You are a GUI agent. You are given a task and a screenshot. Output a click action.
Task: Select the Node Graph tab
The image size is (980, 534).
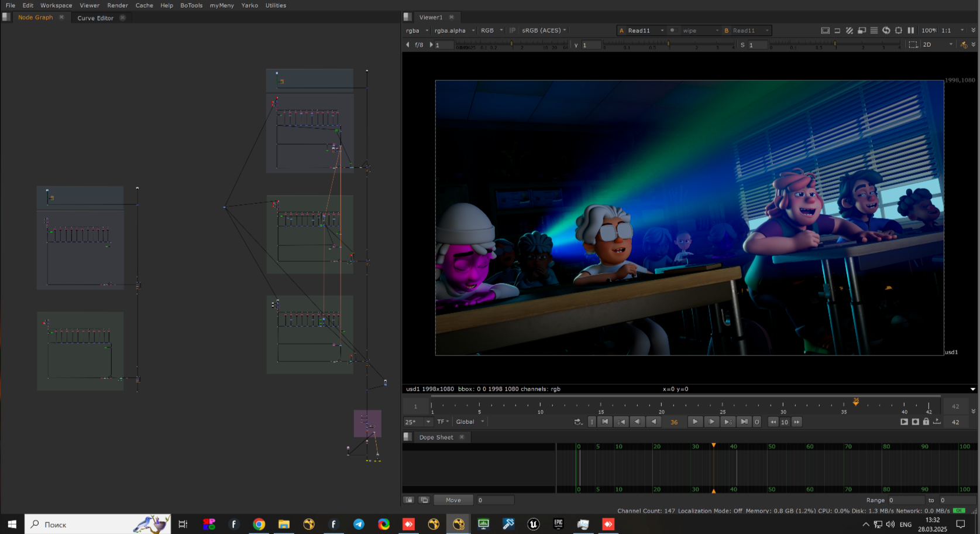click(35, 18)
